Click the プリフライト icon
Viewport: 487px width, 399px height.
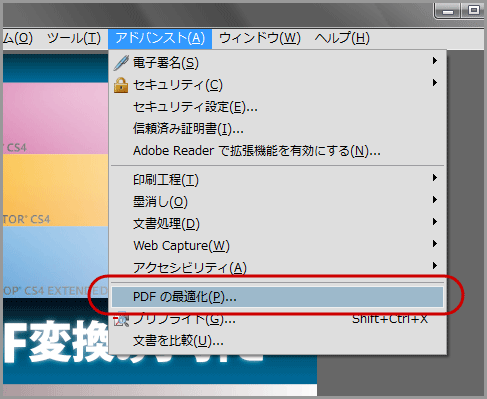coord(121,319)
